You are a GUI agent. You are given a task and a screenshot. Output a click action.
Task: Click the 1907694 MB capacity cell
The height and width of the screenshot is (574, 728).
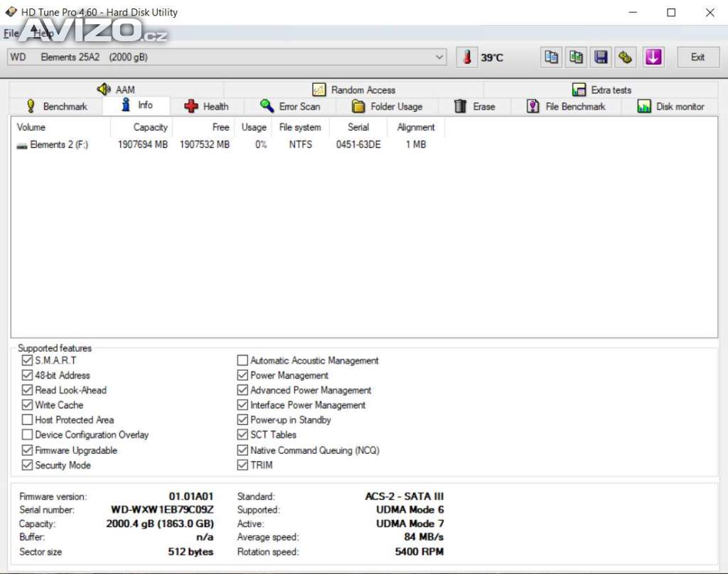point(142,144)
